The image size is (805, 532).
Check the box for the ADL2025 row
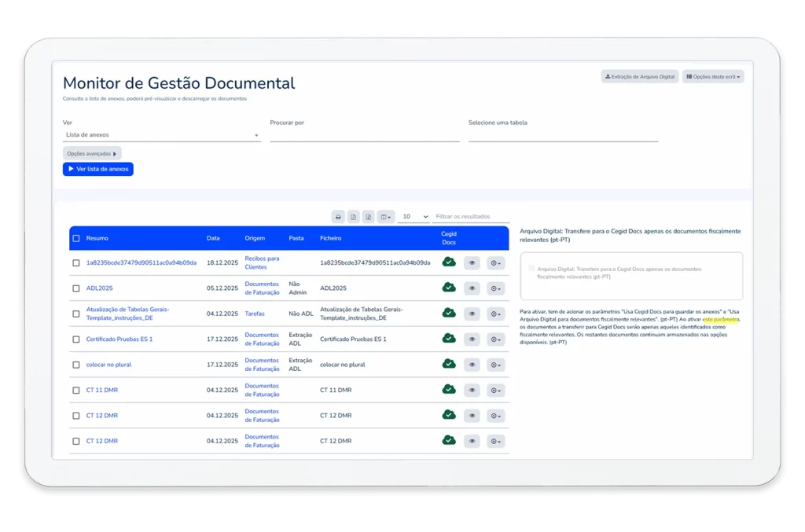tap(76, 288)
